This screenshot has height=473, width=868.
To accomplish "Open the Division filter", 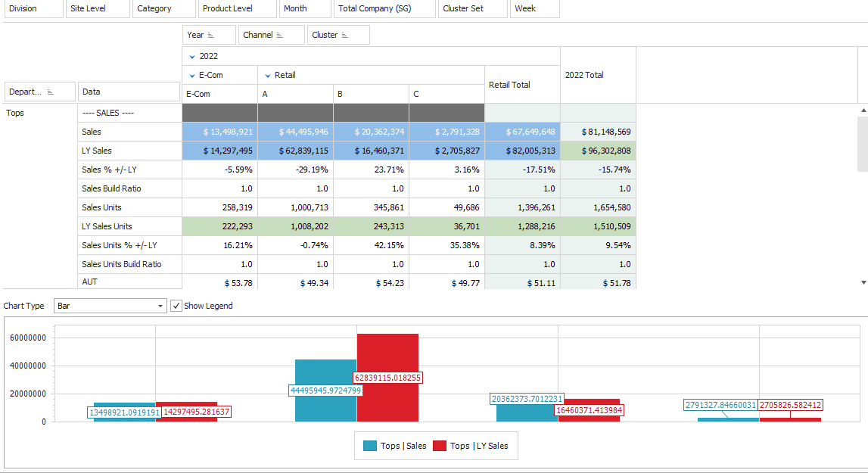I will (x=33, y=8).
